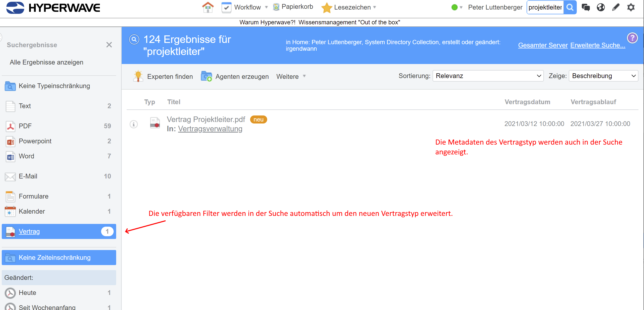Click the search results magnifier icon in blue header
The height and width of the screenshot is (310, 644).
coord(134,39)
